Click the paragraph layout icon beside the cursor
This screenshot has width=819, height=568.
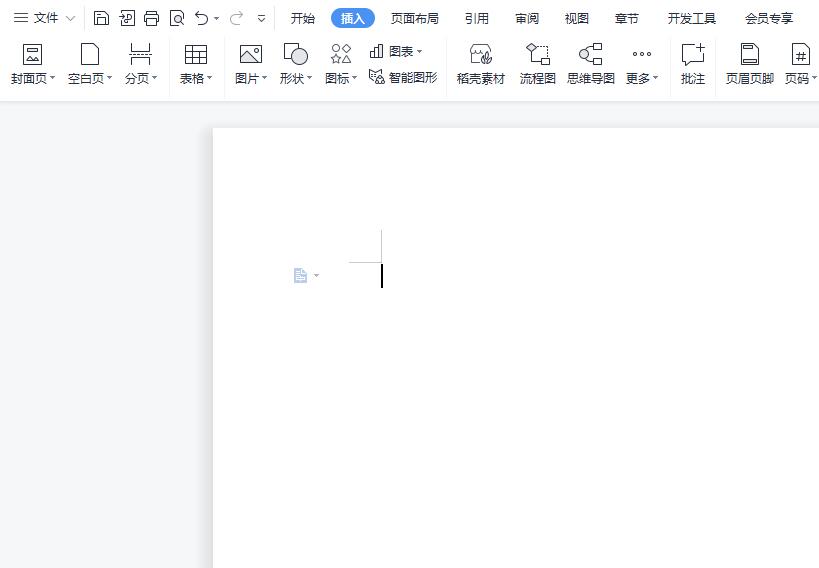300,275
